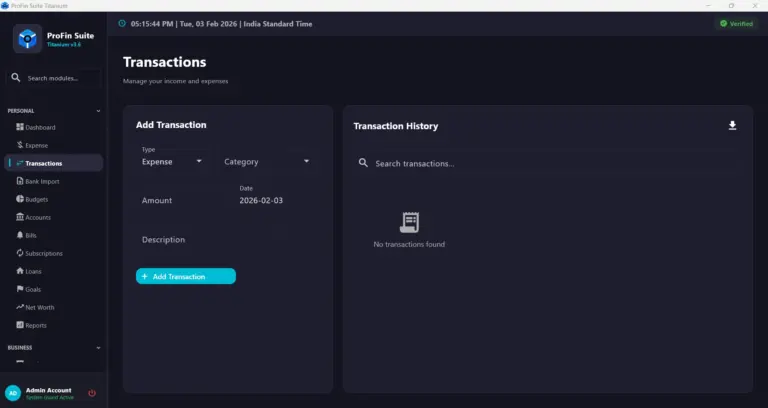
Task: Click Manage your income and expenses subtitle
Action: click(175, 81)
